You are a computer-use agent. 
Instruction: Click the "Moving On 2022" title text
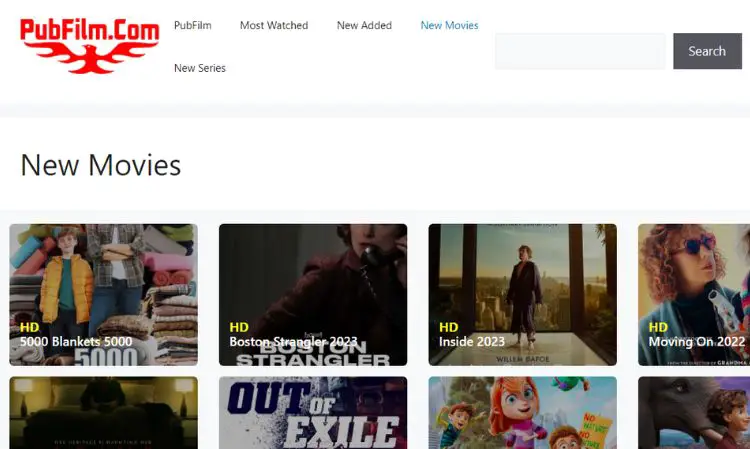click(x=696, y=341)
